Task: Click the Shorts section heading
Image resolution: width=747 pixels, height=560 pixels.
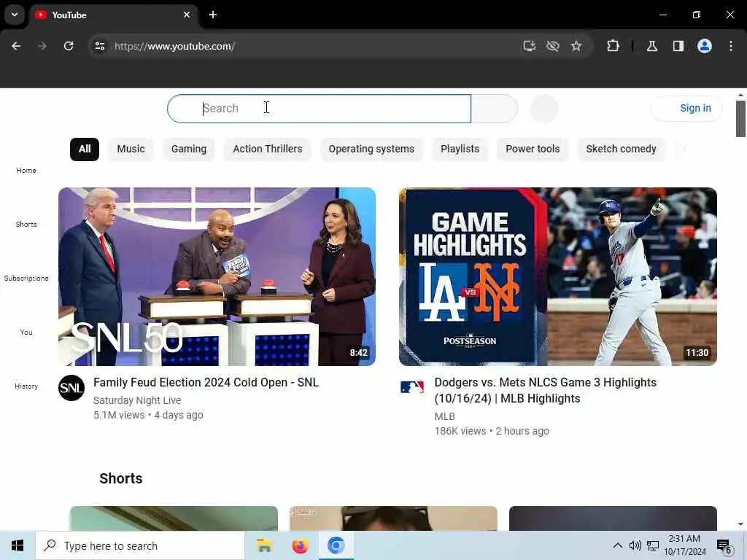Action: click(121, 478)
